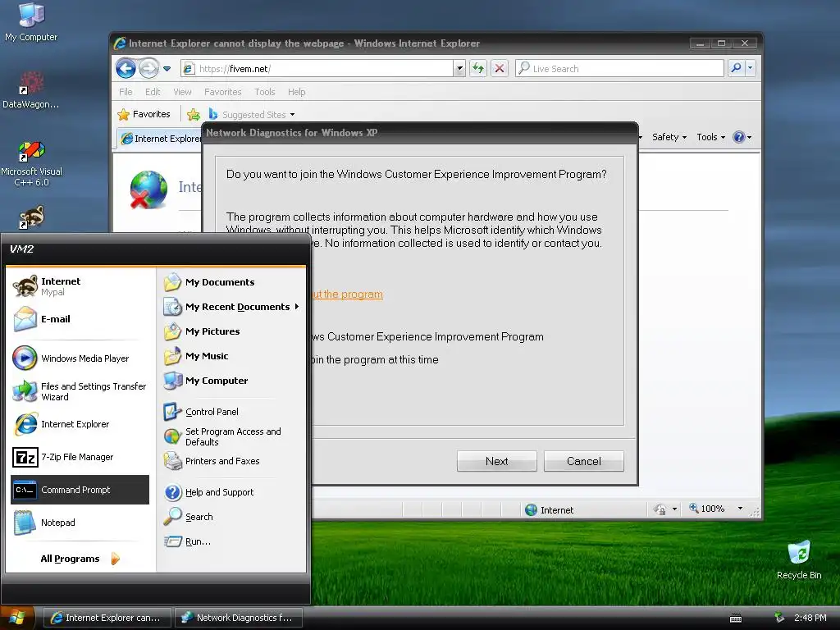Screen dimensions: 840x630
Task: Switch to Network Diagnostics taskbar button
Action: [x=239, y=618]
